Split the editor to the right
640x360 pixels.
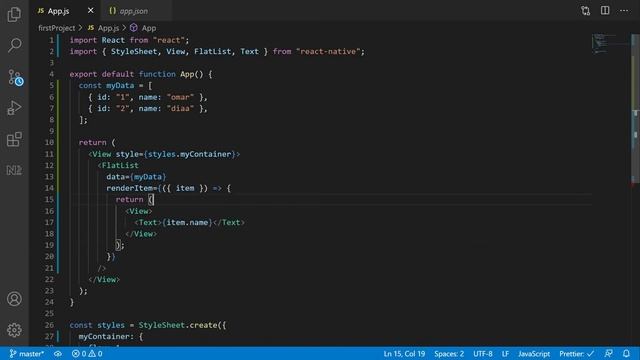[x=605, y=10]
